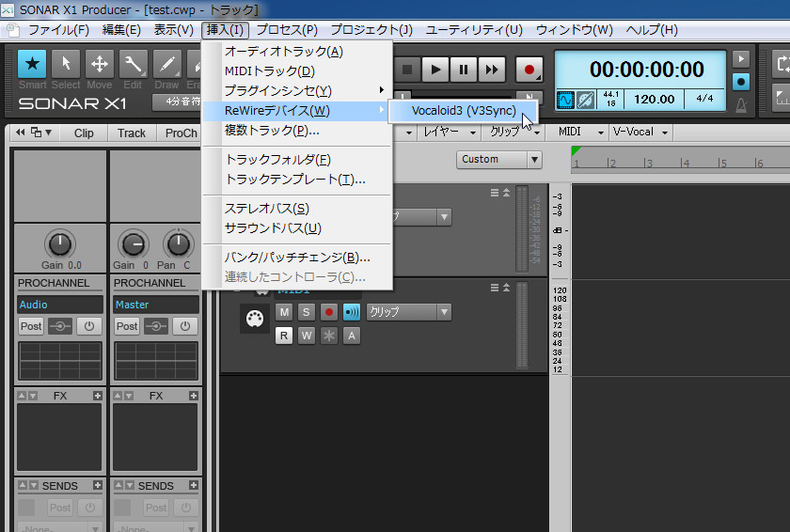Open the V-Vocal dropdown menu
Screen dimensions: 790x532
(x=640, y=133)
